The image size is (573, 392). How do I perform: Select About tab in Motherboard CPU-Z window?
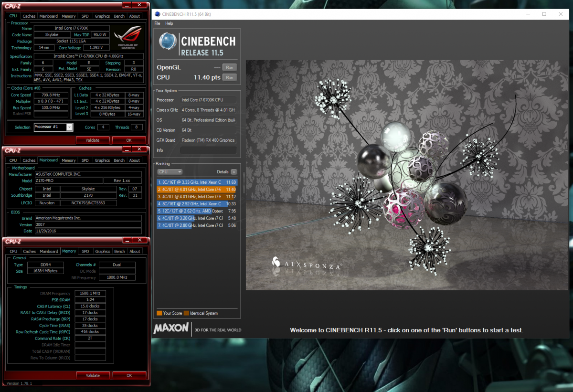pos(135,160)
